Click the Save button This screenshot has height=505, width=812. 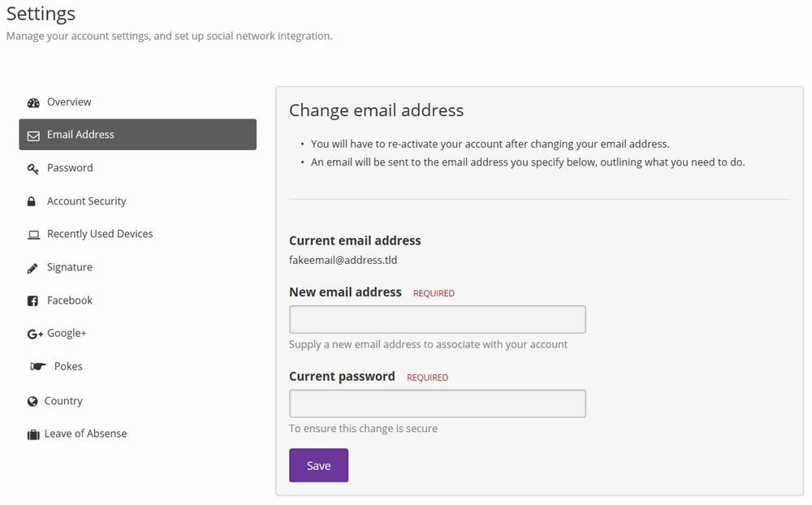[318, 465]
